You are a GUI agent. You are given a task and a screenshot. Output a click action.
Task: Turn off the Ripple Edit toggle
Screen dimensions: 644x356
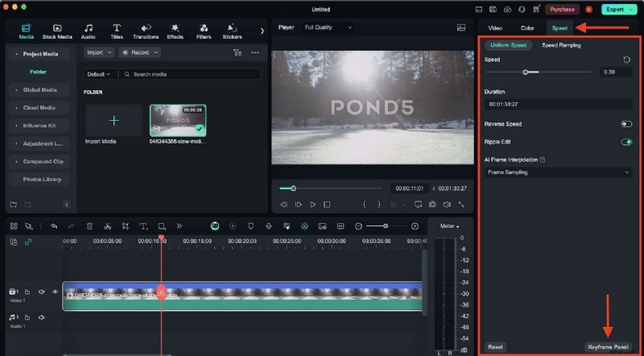[625, 142]
